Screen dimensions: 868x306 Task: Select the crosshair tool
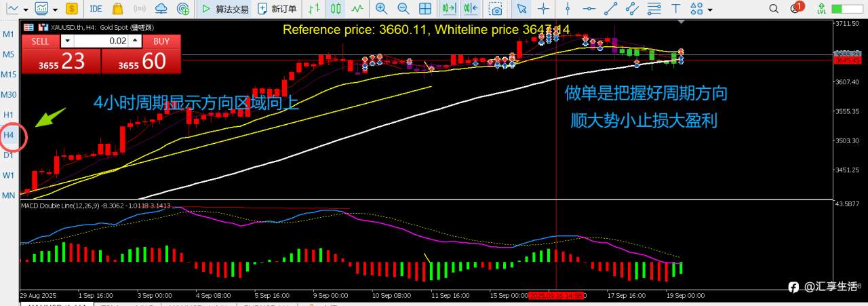tap(543, 9)
